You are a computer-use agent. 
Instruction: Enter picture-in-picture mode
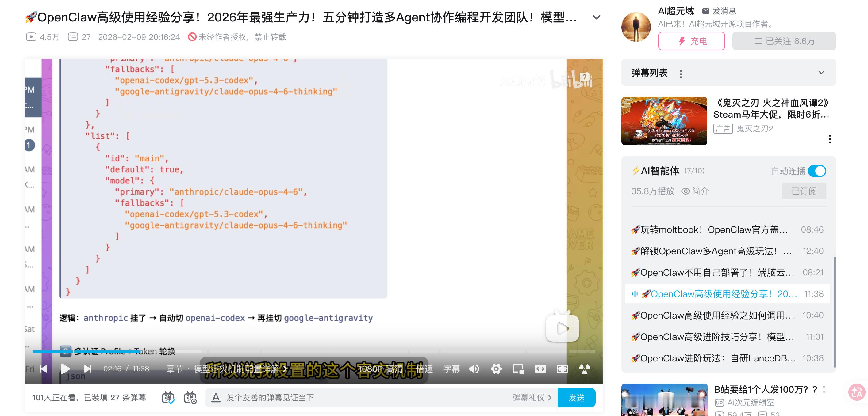click(518, 369)
